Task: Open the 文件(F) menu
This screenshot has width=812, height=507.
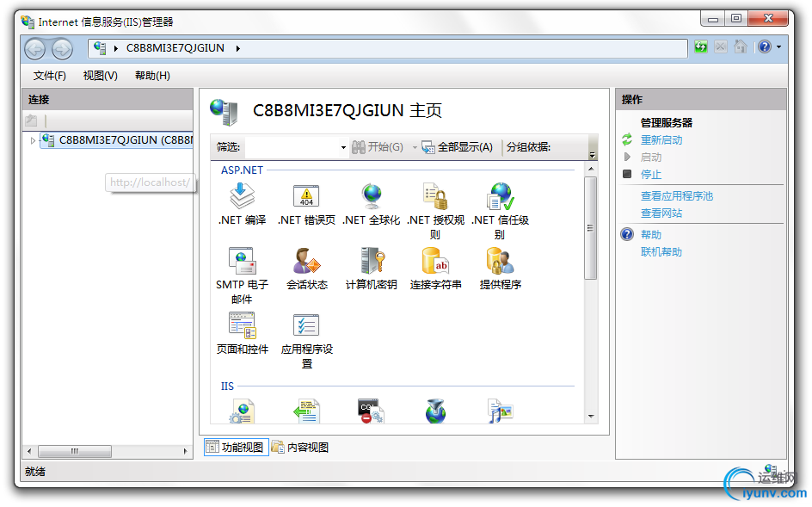Action: click(x=50, y=76)
